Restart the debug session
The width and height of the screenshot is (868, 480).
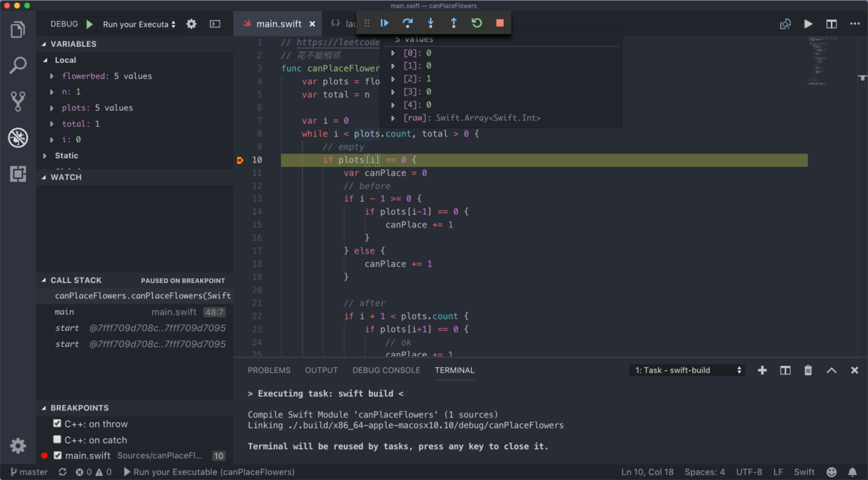coord(477,23)
